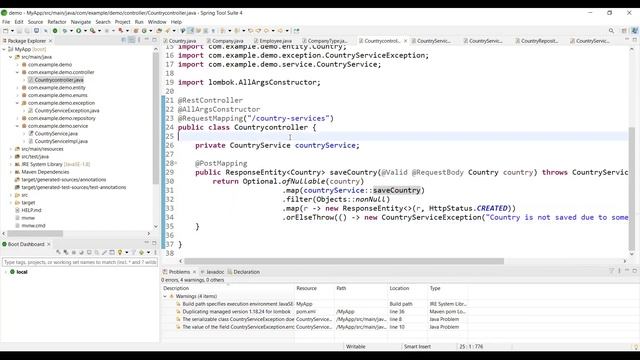Click the Stop icon in Boot Dashboard toolbar

tap(74, 253)
